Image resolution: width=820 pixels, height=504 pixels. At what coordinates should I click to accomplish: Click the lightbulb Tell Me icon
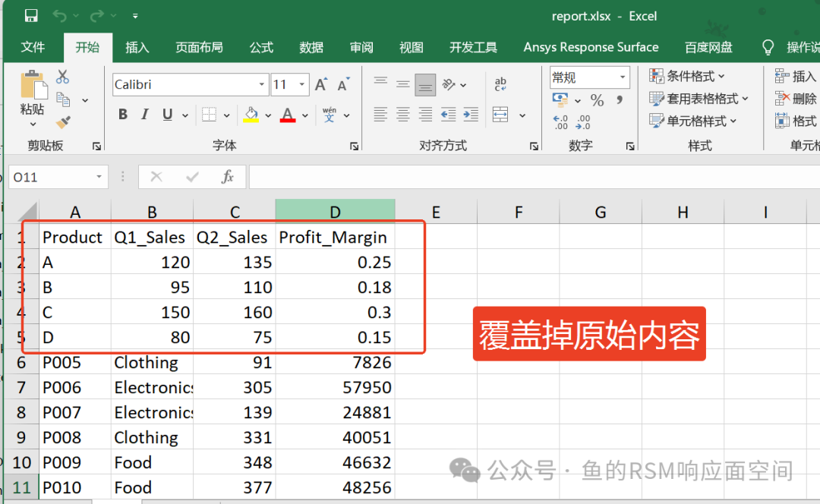click(768, 48)
